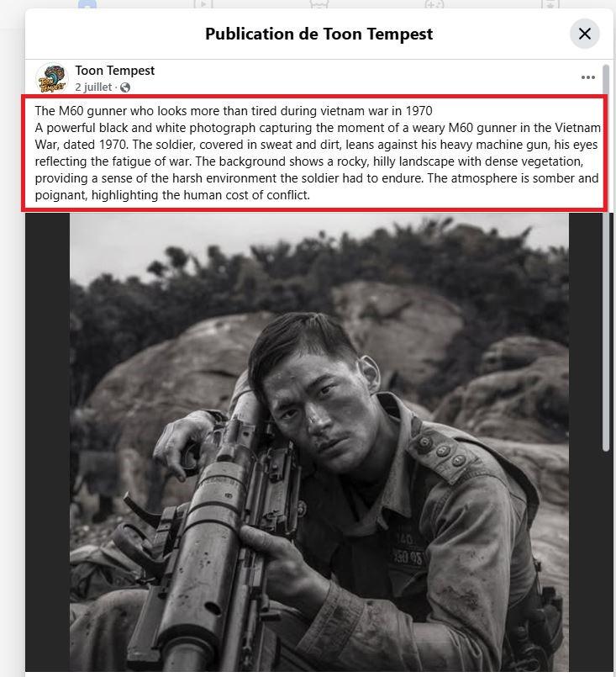Click the dimmed Home icon in top bar
This screenshot has height=677, width=616.
click(87, 4)
